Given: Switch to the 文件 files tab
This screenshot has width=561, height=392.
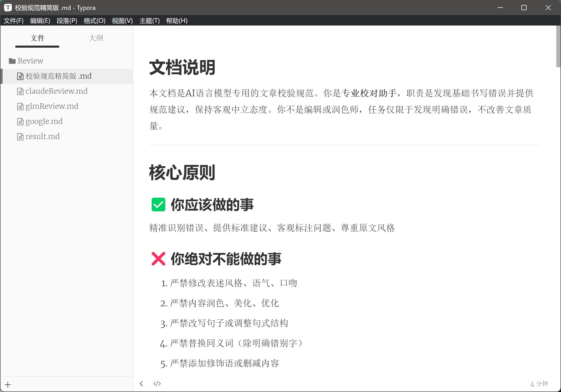Looking at the screenshot, I should click(x=37, y=38).
